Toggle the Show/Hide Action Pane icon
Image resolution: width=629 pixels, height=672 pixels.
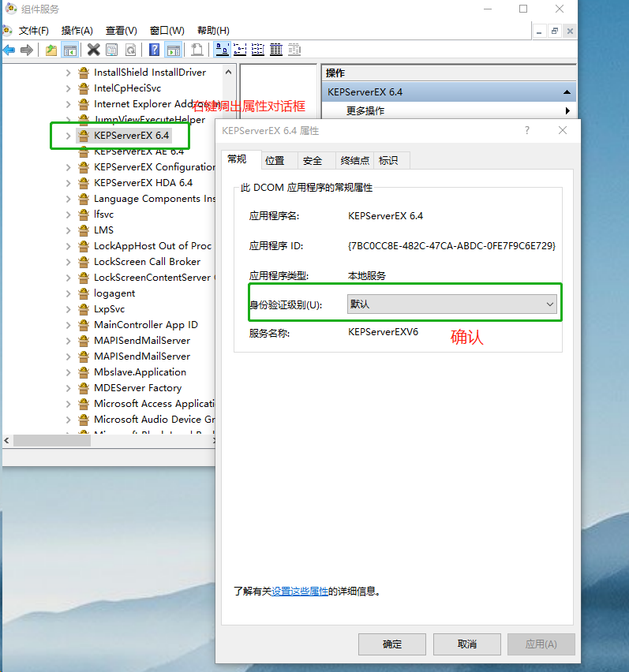pyautogui.click(x=173, y=50)
